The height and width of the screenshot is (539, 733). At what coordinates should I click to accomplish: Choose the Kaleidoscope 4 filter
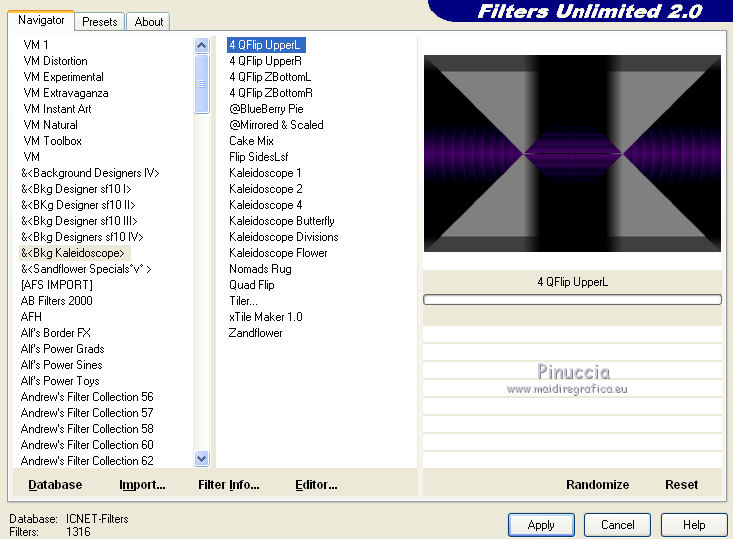pos(266,205)
